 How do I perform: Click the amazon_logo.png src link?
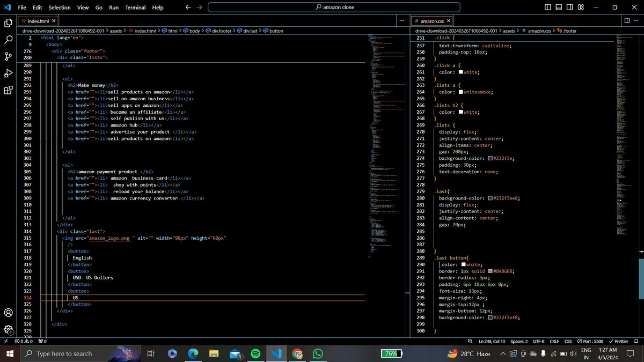click(109, 238)
